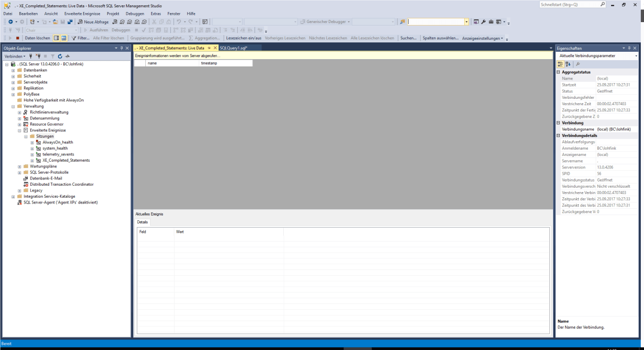Open Spalten auswählen... column chooser

[x=440, y=38]
